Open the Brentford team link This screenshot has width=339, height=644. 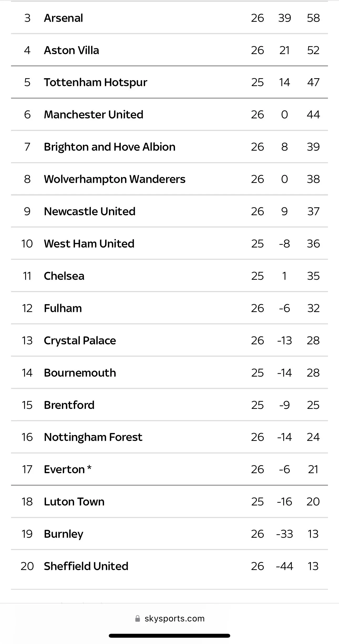tap(69, 405)
